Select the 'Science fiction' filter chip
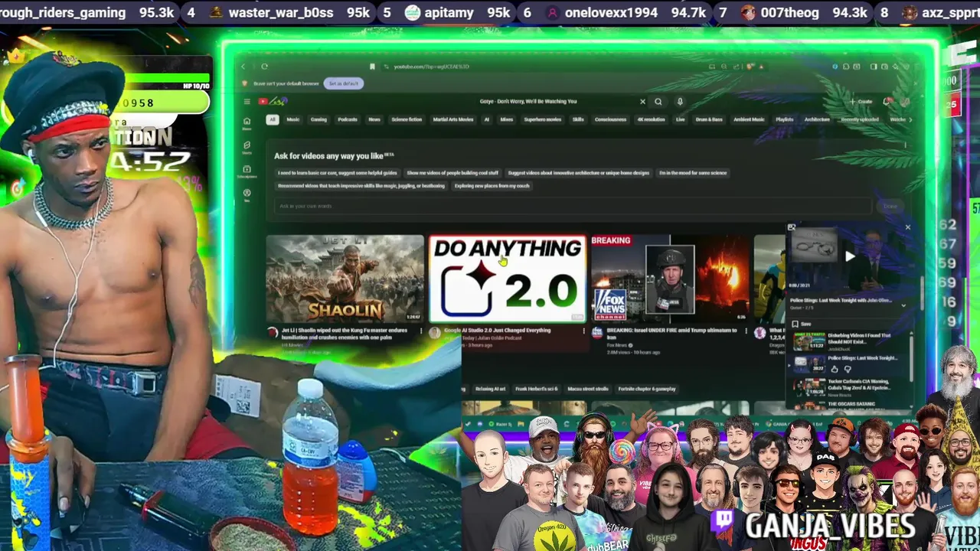 [x=407, y=119]
